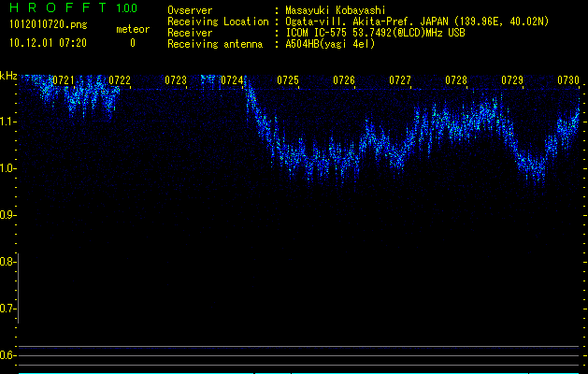Click the observer name Masayuki Kobayashi
Viewport: 588px width, 374px height.
click(x=336, y=10)
